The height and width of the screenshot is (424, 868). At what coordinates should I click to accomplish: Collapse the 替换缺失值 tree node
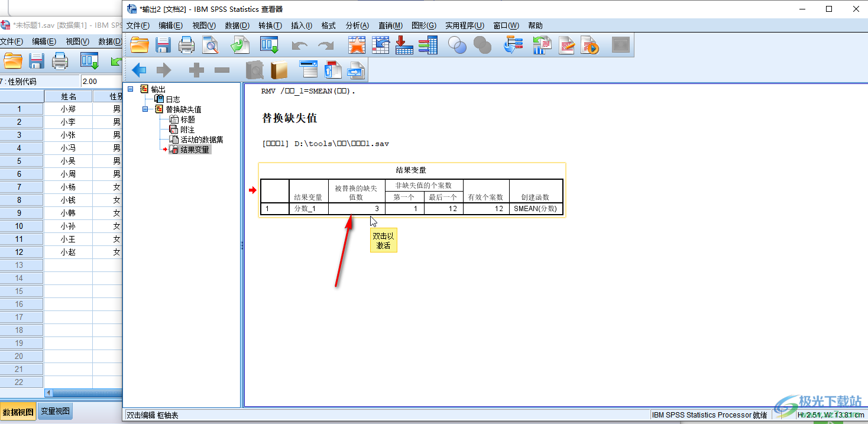click(145, 109)
